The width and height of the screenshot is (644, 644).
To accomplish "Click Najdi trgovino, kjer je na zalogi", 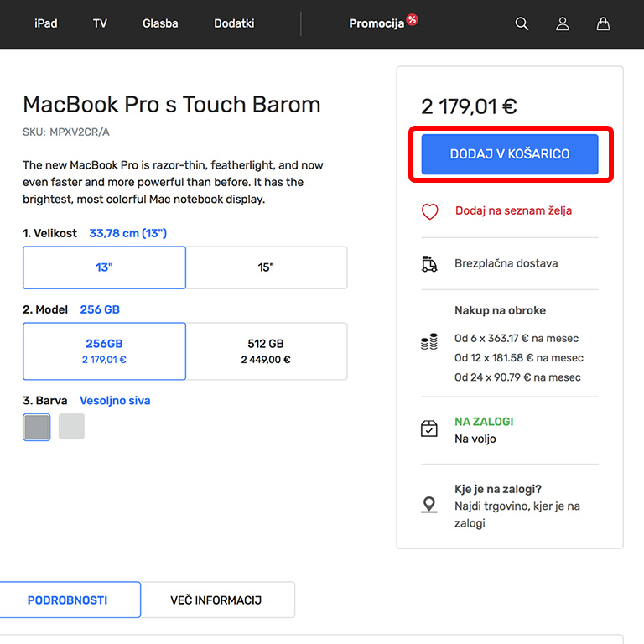I will pos(517,515).
